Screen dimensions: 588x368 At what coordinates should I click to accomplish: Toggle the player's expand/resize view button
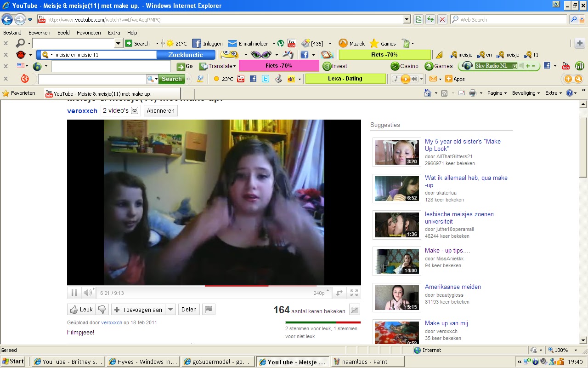[x=339, y=293]
